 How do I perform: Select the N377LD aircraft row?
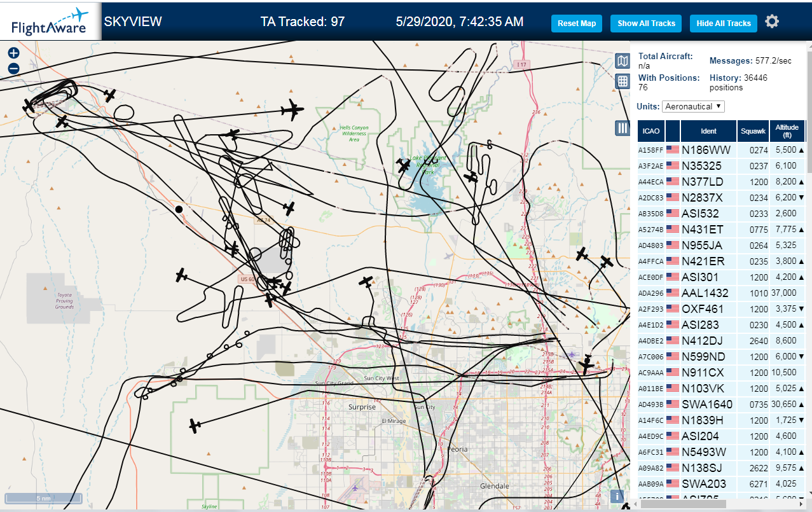tap(722, 182)
